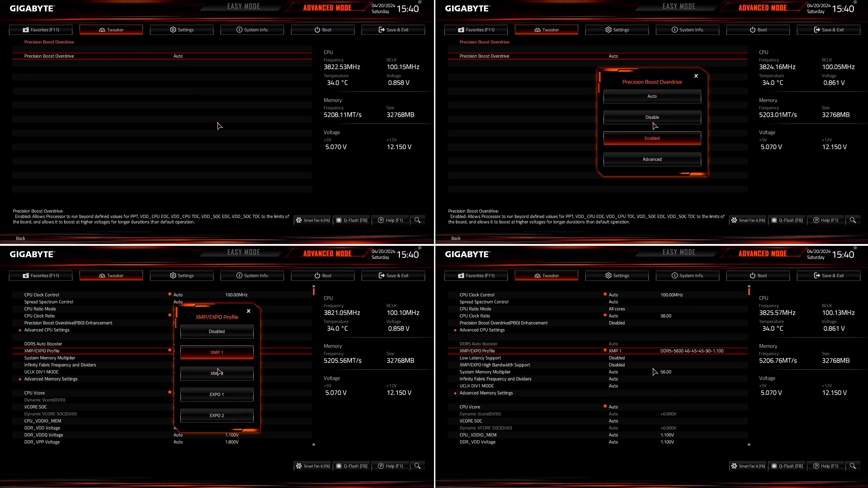Select Enabled in the Precision Boost Overdrive popup
Screen dimensions: 868x488
[652, 138]
